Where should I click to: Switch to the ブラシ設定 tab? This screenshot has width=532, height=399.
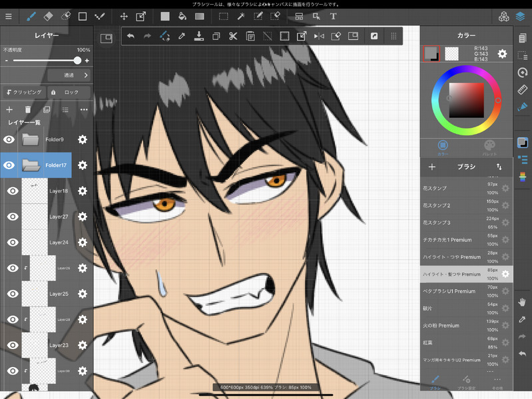click(x=466, y=382)
